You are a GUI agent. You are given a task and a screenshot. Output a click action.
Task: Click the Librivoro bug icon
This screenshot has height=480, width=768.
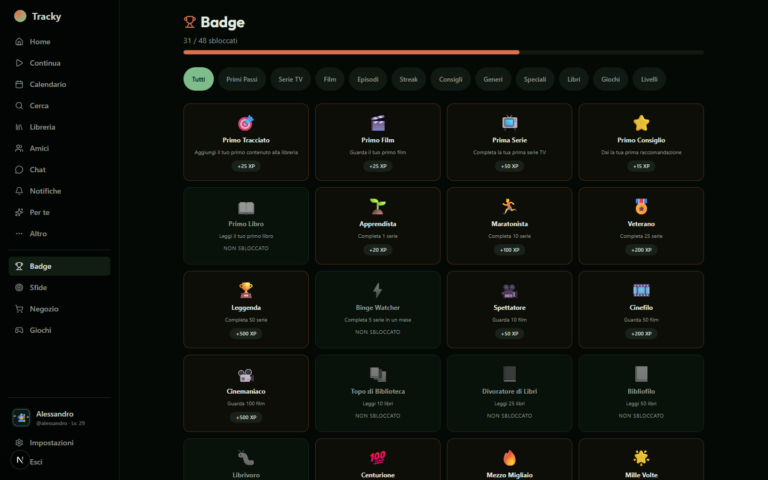[x=246, y=458]
